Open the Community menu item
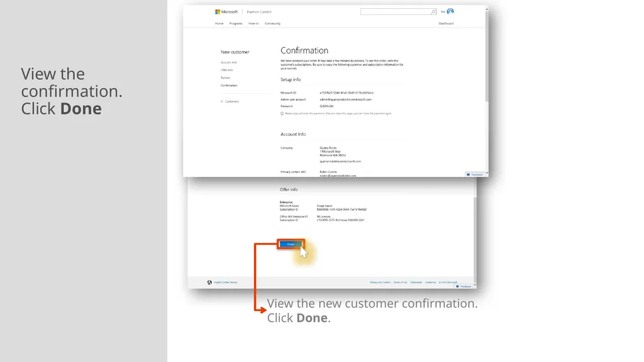Screen dimensions: 644x362 (x=272, y=23)
